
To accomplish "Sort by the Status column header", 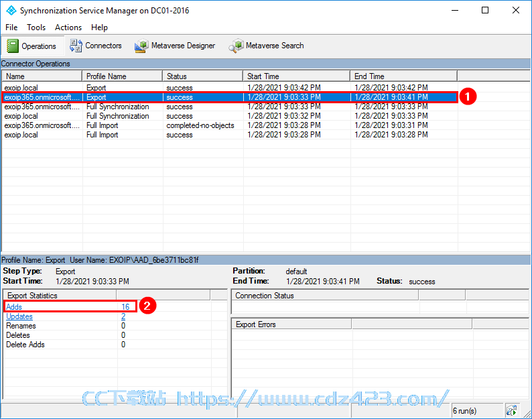I will coord(203,76).
